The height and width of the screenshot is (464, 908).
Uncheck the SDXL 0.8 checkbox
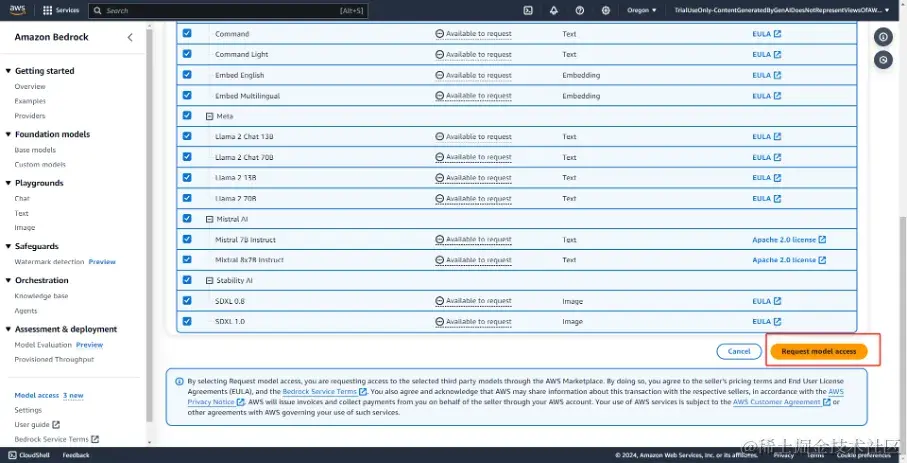[x=187, y=301]
